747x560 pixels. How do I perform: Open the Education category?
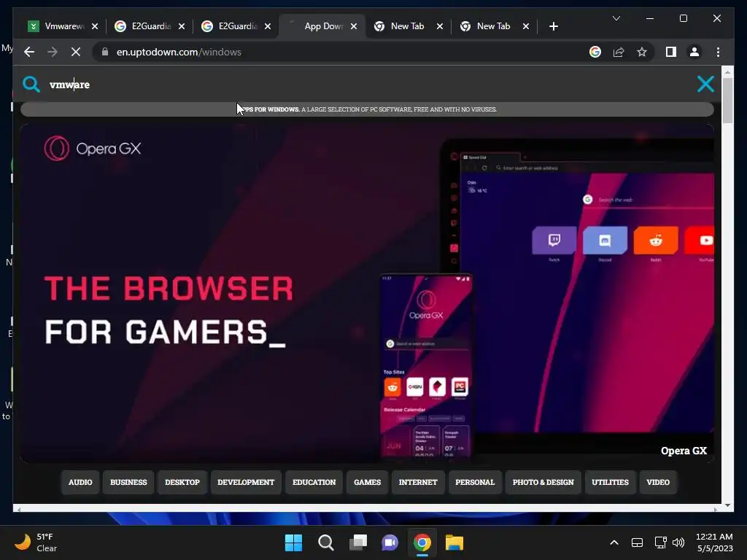pos(314,482)
